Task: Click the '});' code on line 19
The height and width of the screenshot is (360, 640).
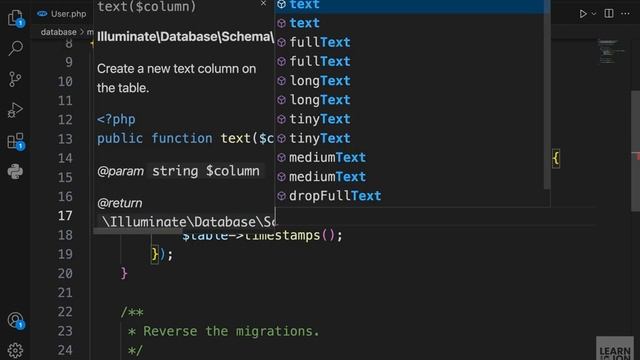Action: [162, 254]
